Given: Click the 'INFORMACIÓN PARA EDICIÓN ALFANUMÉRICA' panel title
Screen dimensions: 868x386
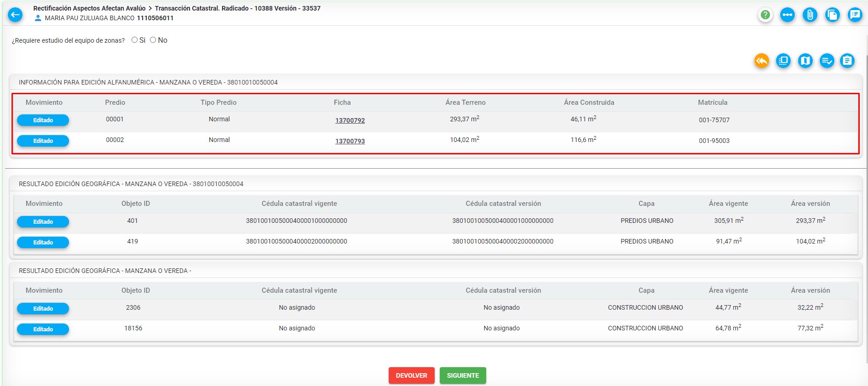Looking at the screenshot, I should [x=148, y=82].
